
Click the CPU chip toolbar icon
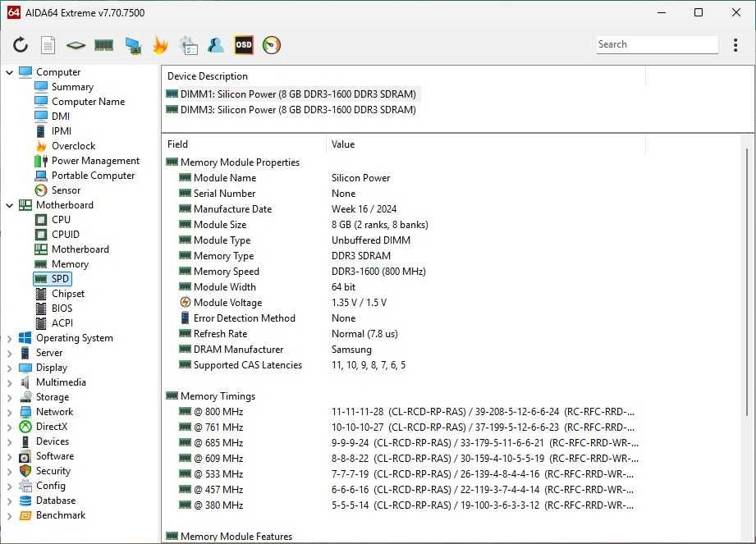coord(76,45)
